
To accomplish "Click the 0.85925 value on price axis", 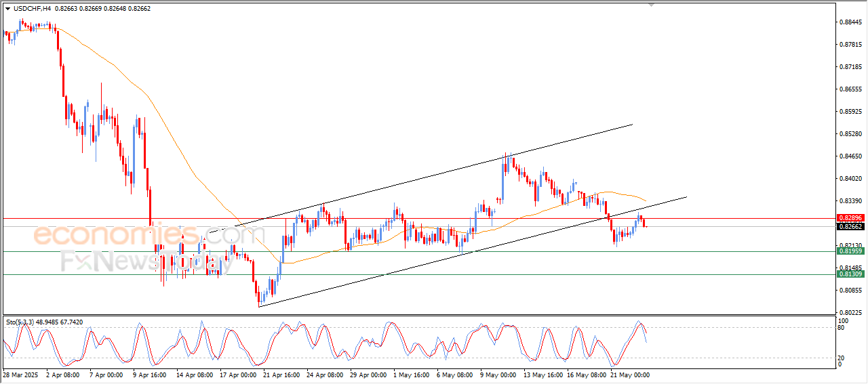I will [852, 112].
